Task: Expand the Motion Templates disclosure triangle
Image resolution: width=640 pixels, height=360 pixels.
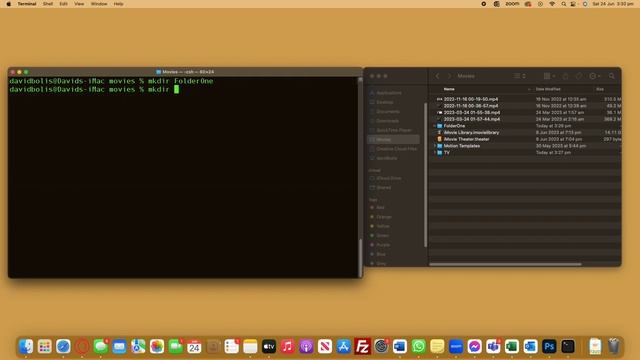Action: (x=434, y=146)
